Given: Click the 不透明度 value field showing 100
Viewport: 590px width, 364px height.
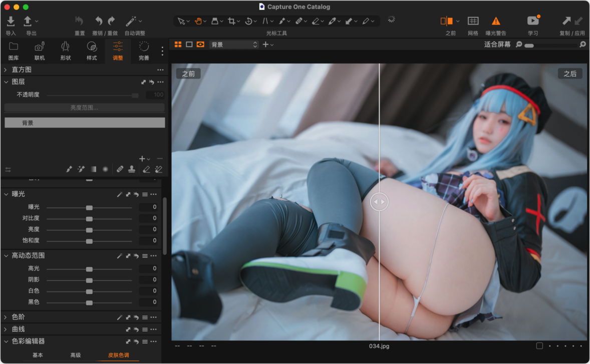Looking at the screenshot, I should [155, 95].
